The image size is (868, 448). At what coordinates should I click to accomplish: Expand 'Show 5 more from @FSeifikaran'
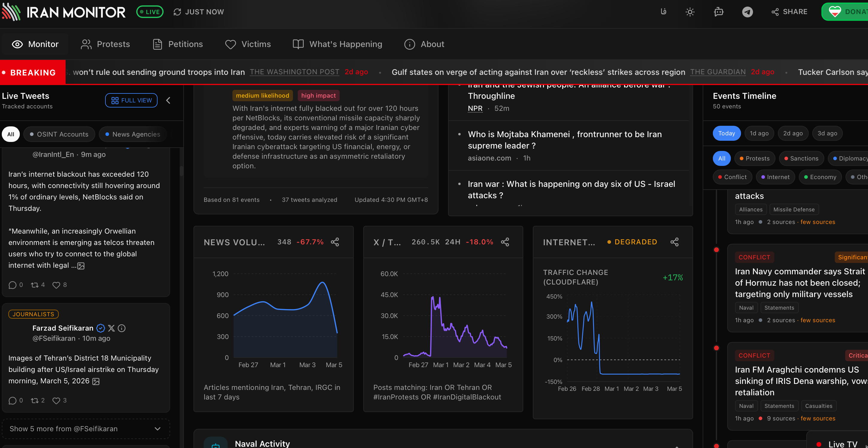pos(86,429)
